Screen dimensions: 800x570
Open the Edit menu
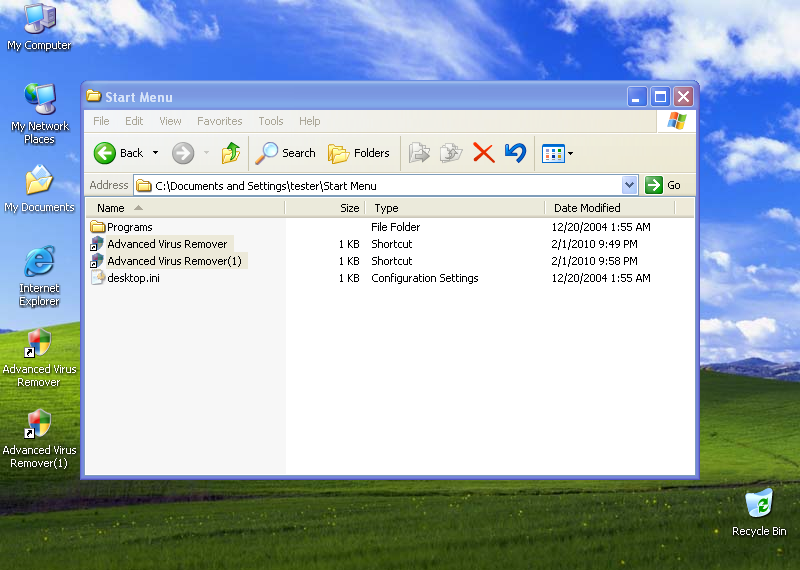(134, 121)
